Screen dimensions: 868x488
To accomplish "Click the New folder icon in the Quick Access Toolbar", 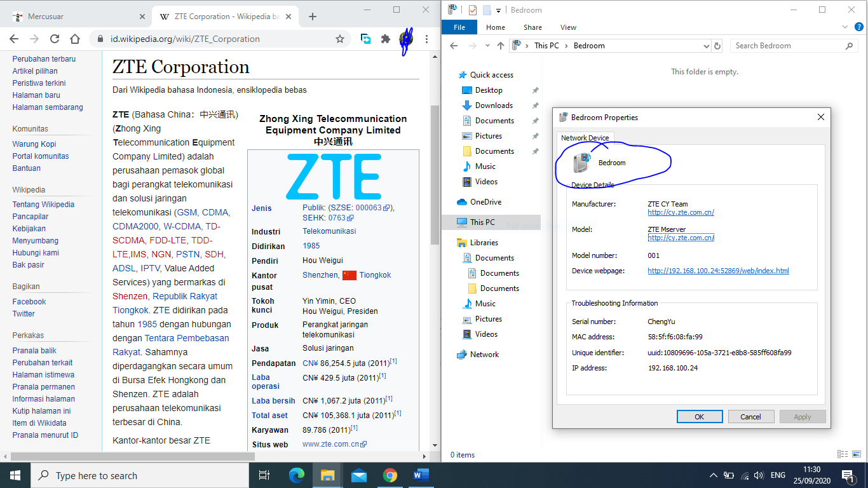I will coord(485,10).
